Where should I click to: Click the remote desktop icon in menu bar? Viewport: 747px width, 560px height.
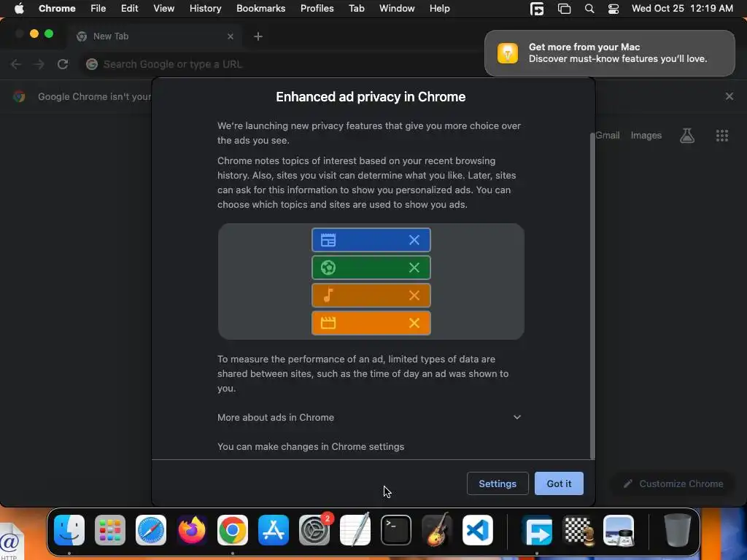pos(537,9)
